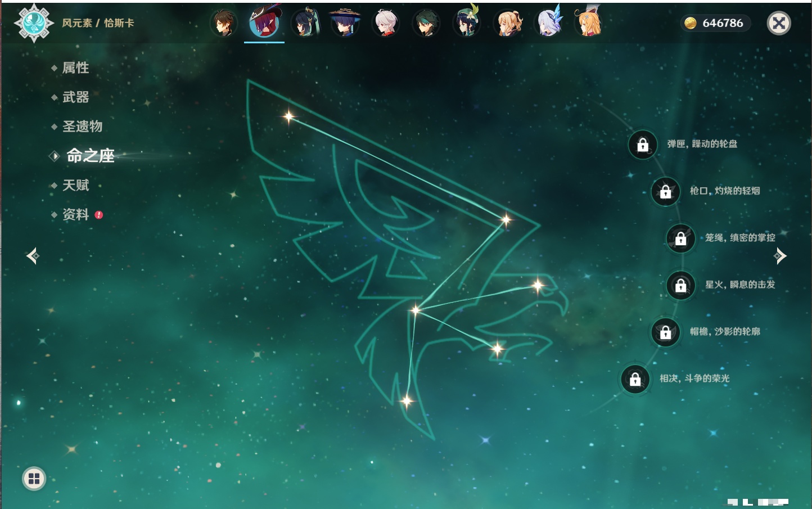Select Venti's avatar with the green beret
Viewport: 812px width, 509px height.
click(467, 24)
